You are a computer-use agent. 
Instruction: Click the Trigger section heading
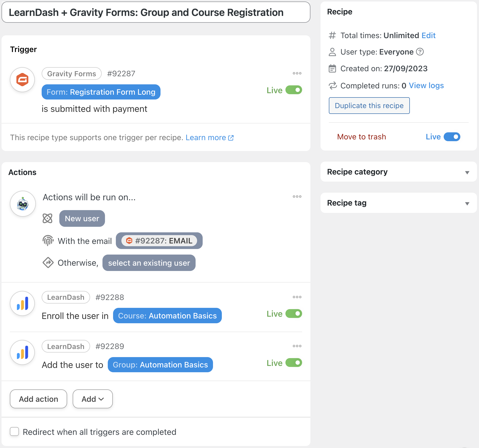click(23, 49)
